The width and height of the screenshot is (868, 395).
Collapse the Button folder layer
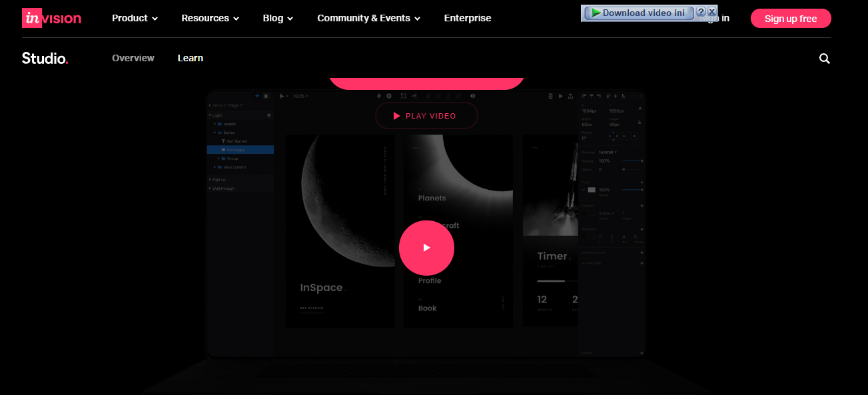[215, 133]
